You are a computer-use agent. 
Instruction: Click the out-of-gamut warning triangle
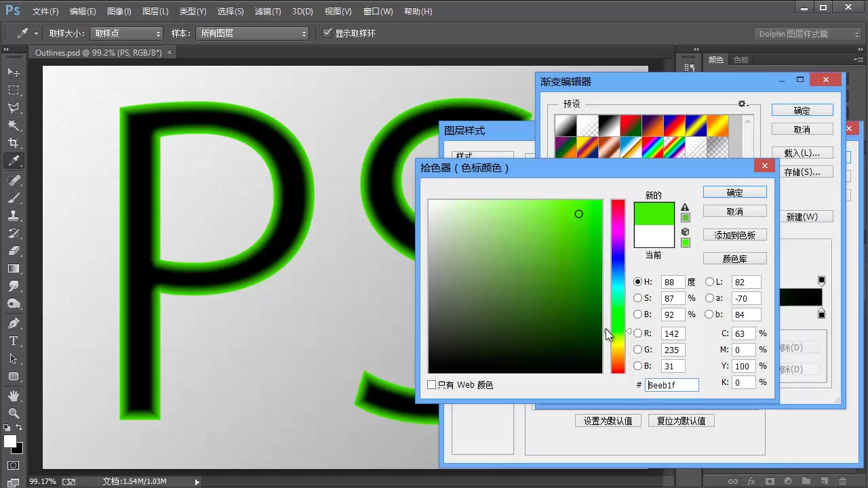[x=685, y=207]
